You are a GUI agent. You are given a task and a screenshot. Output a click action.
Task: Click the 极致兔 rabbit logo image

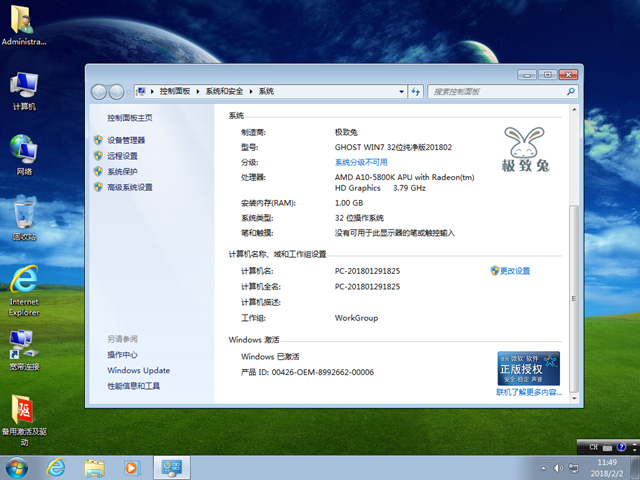point(525,149)
